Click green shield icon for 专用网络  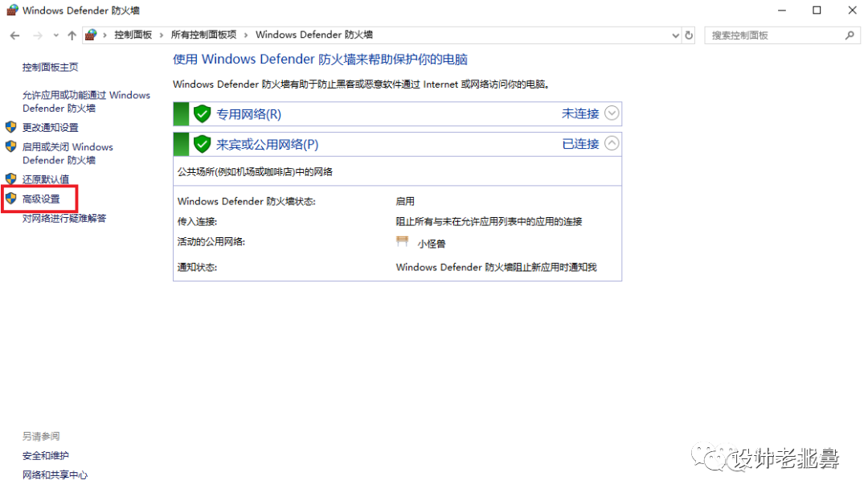click(202, 114)
